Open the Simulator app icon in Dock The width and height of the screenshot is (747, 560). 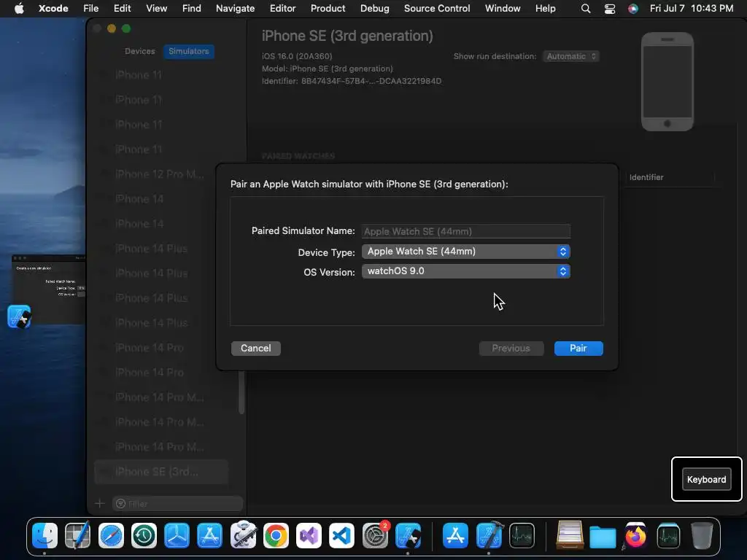pos(408,536)
